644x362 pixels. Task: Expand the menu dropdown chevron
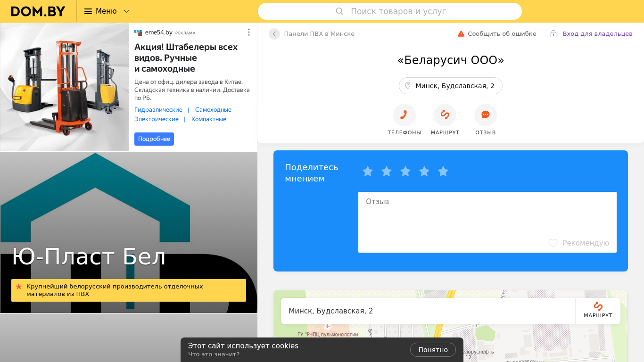[x=126, y=11]
